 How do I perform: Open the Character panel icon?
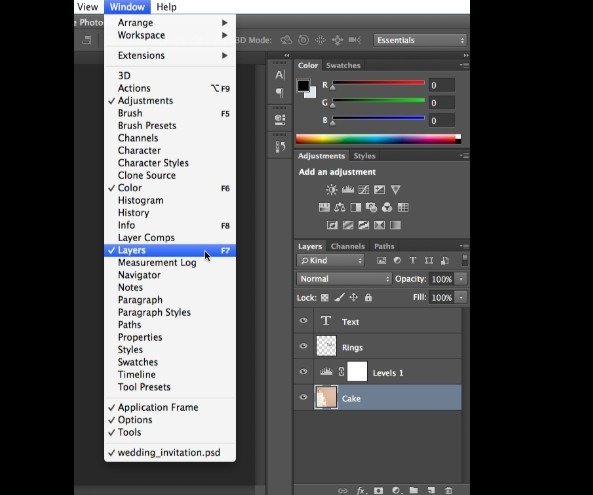[x=279, y=75]
